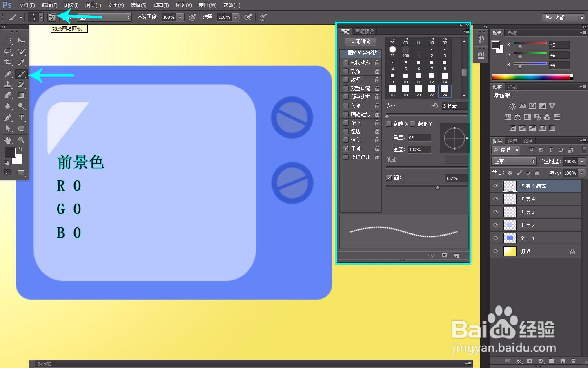Viewport: 588px width, 368px height.
Task: Enable the 散布 checkbox
Action: (x=346, y=71)
